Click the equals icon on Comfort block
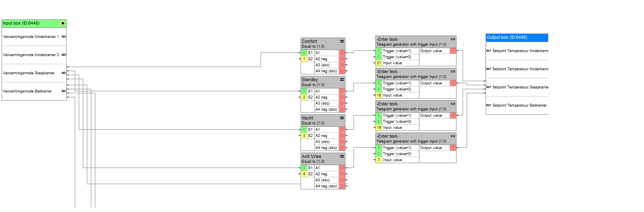The height and width of the screenshot is (212, 644). pos(342,41)
